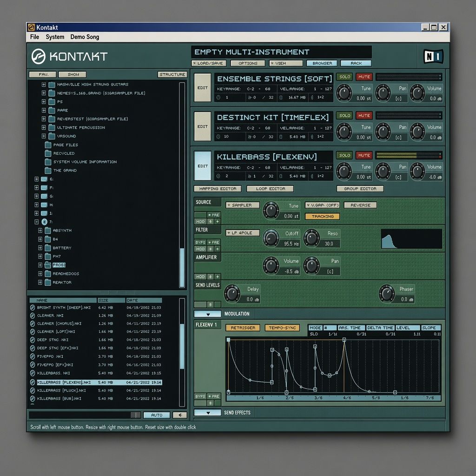Image resolution: width=476 pixels, height=476 pixels.
Task: Click Edit for Destinct Kit [Timeflex]
Action: point(203,126)
